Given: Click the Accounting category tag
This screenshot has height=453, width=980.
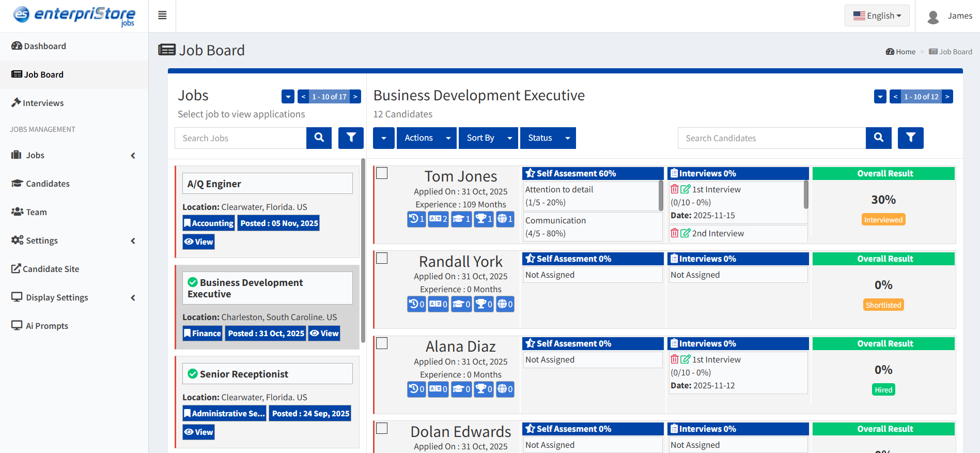Looking at the screenshot, I should tap(209, 223).
